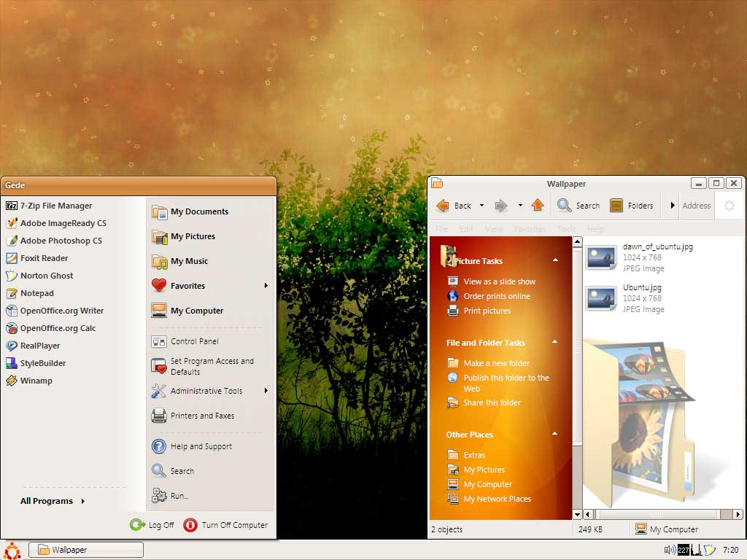Open the View menu
The width and height of the screenshot is (747, 560).
(x=494, y=228)
